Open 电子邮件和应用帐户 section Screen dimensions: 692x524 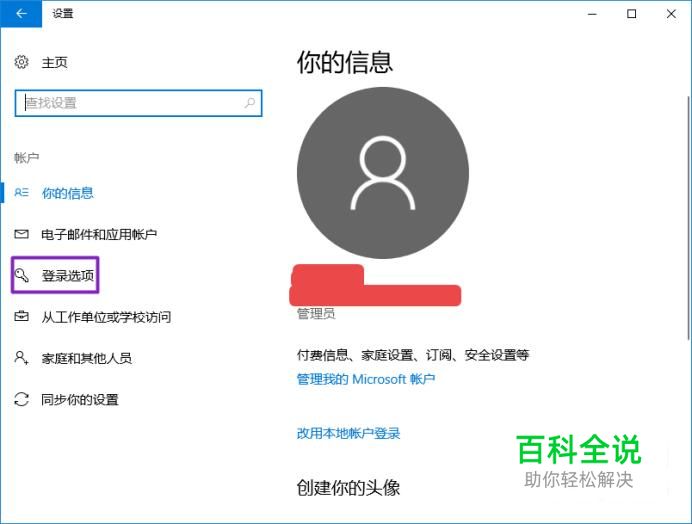99,234
